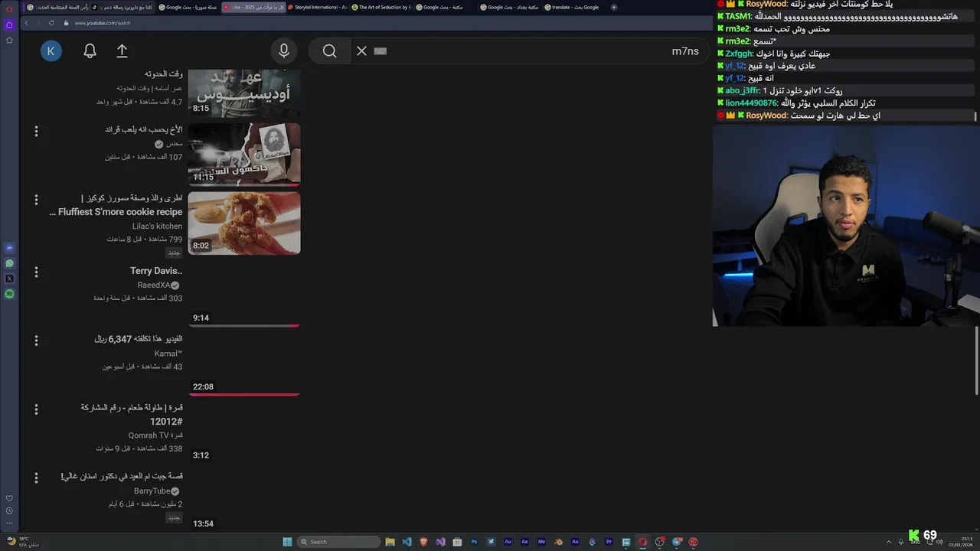
Task: Open the on-screen keyboard icon in search
Action: click(381, 51)
